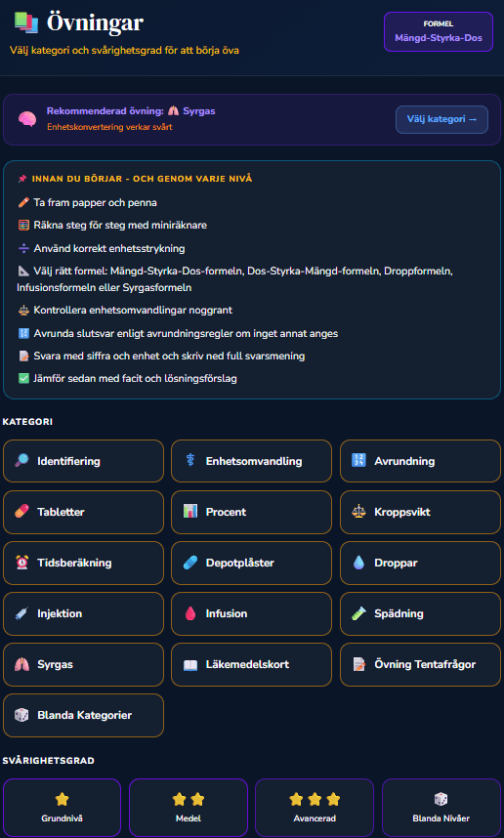The image size is (504, 838).
Task: Select the Droppar water drop icon
Action: [358, 563]
